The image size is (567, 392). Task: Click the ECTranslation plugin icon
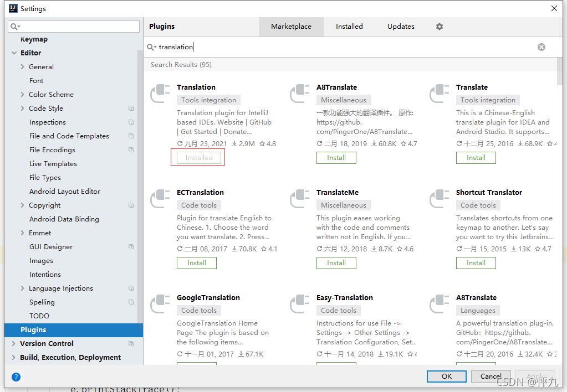tap(160, 199)
